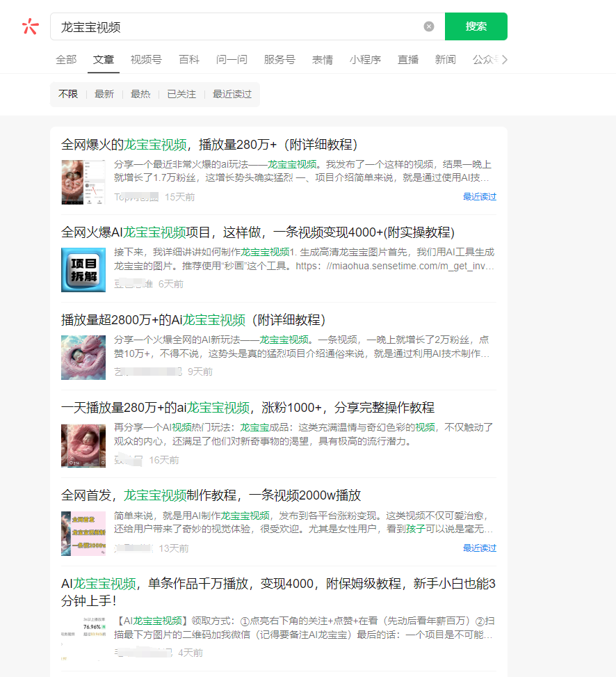Select the 百科 tab
The image size is (616, 677).
(x=189, y=60)
